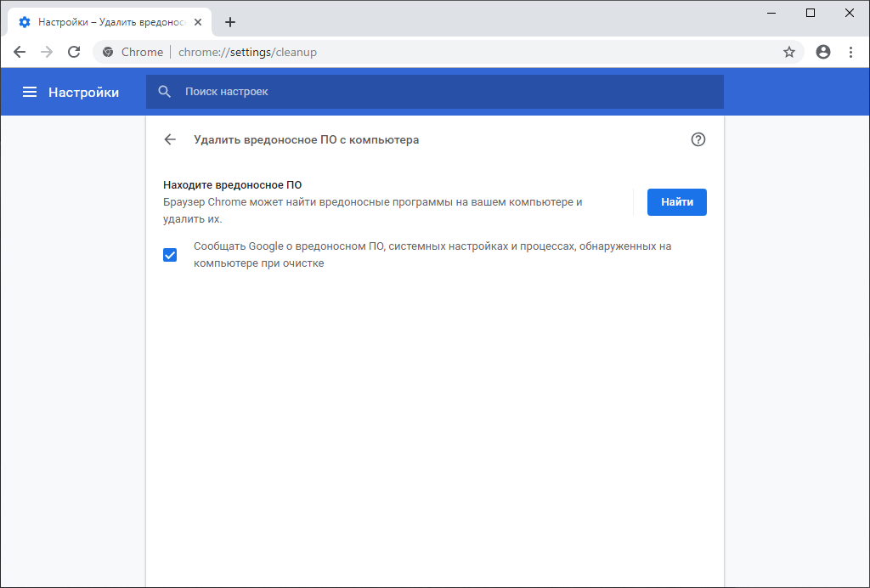Click the help question mark icon

click(698, 139)
